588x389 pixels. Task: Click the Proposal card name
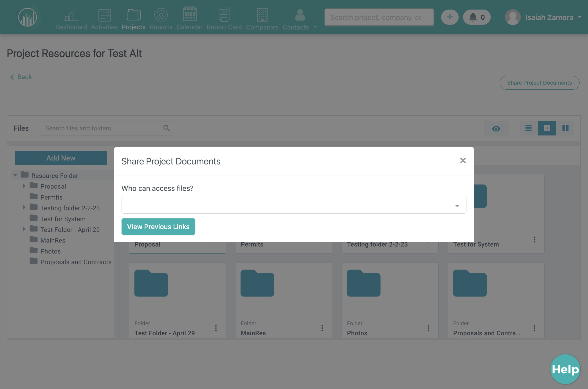[147, 244]
